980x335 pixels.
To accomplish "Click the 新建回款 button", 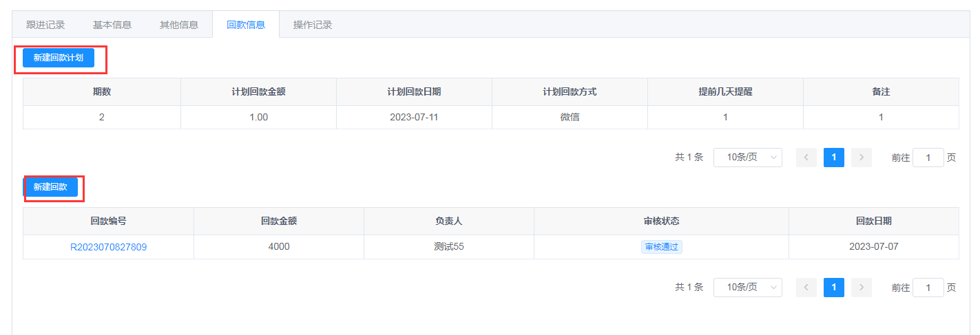I will tap(50, 187).
